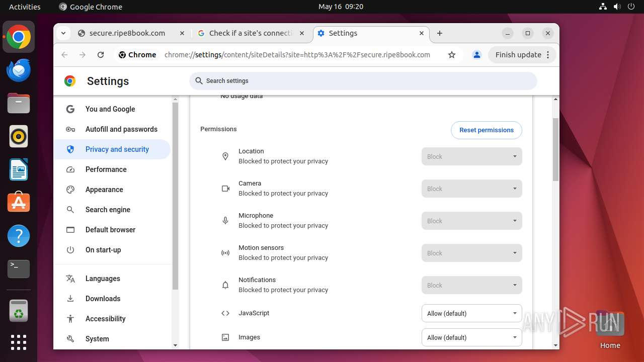Close the Settings tab
644x362 pixels.
coord(422,33)
